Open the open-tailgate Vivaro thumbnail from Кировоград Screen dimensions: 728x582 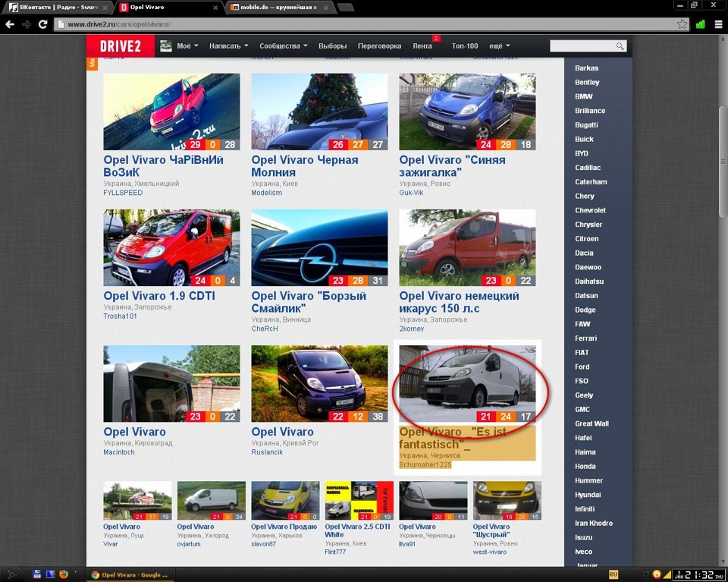(171, 384)
